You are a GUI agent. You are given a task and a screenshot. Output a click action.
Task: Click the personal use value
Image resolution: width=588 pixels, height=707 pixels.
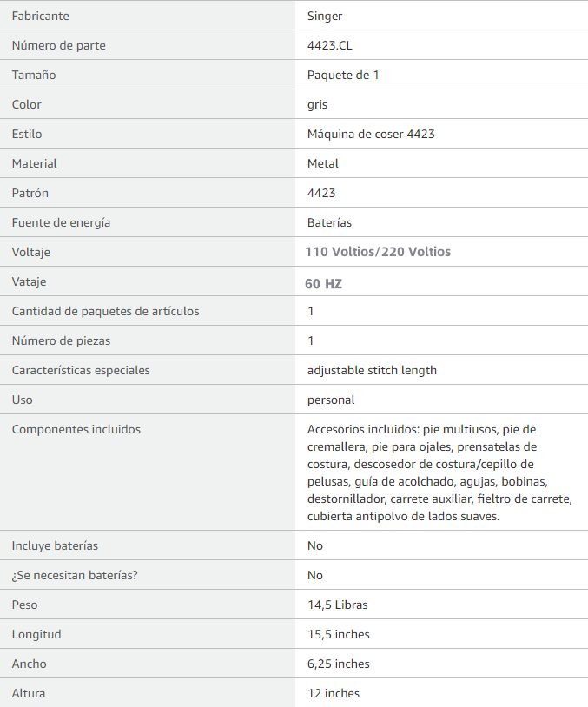coord(331,400)
